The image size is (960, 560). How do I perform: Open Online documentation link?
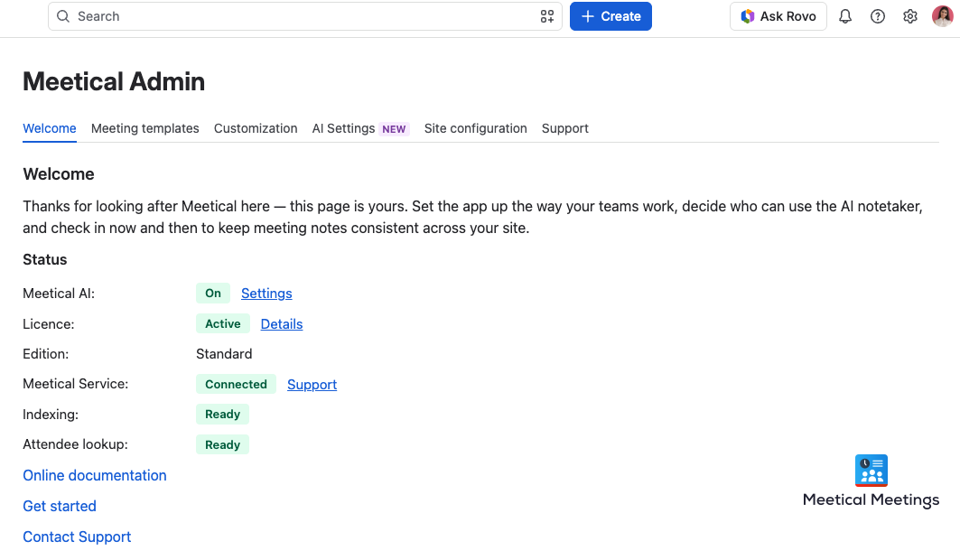click(x=95, y=475)
